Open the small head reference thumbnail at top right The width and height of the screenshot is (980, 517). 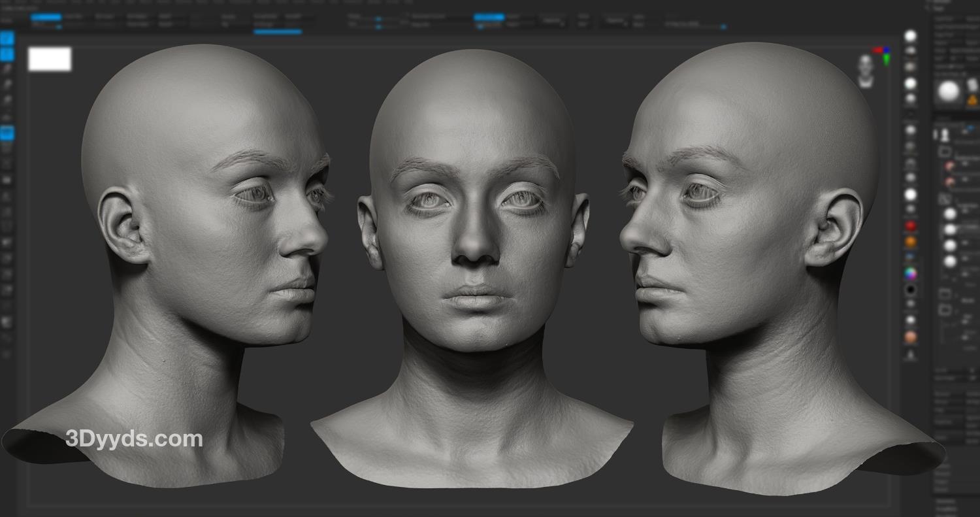(x=866, y=71)
